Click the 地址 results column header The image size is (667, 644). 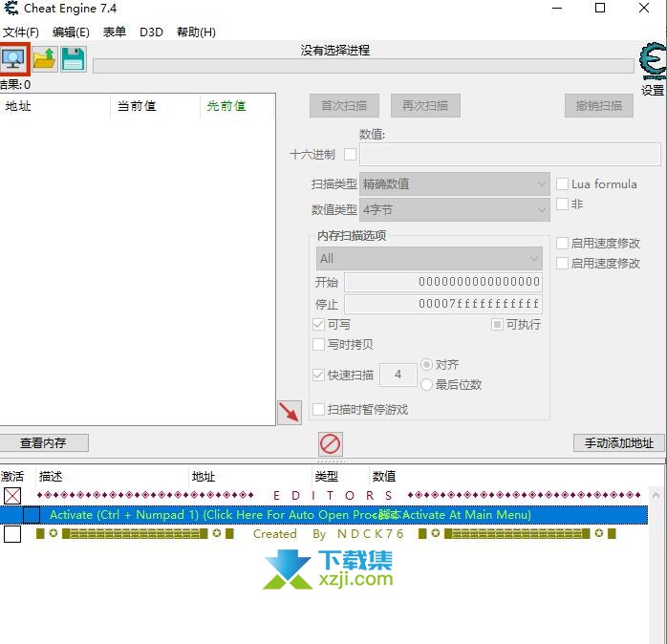pos(55,106)
